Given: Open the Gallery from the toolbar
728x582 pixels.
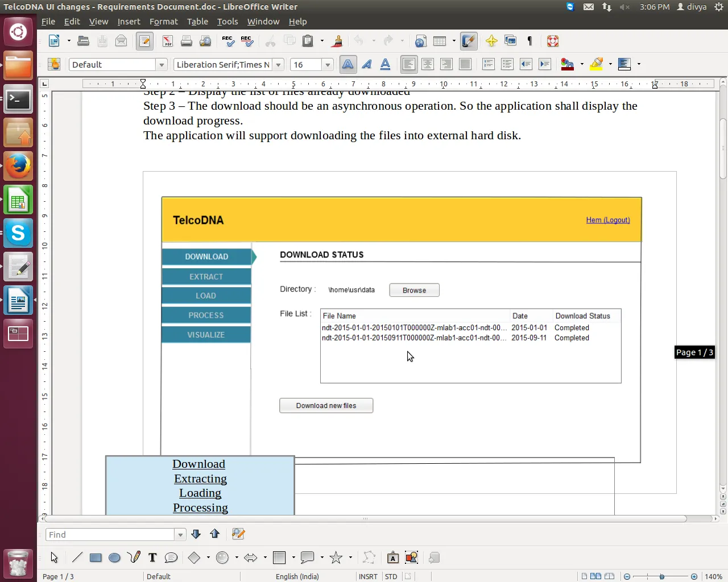Looking at the screenshot, I should tap(511, 41).
